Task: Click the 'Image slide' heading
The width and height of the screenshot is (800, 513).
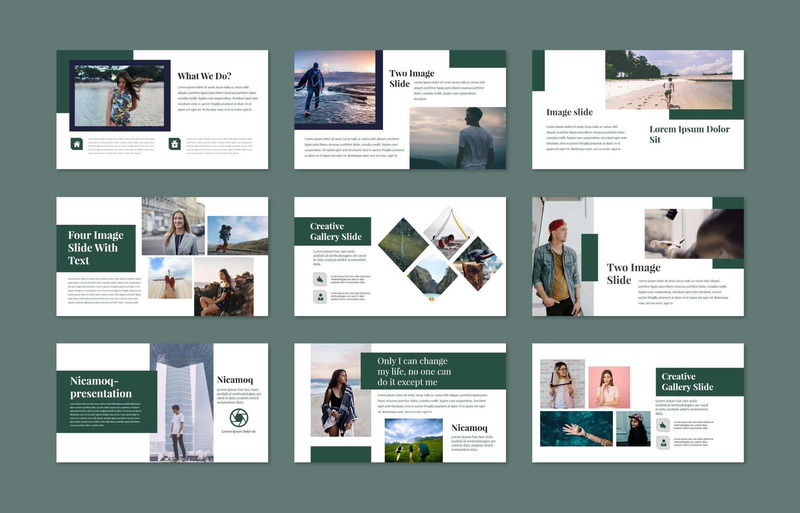Action: (569, 112)
